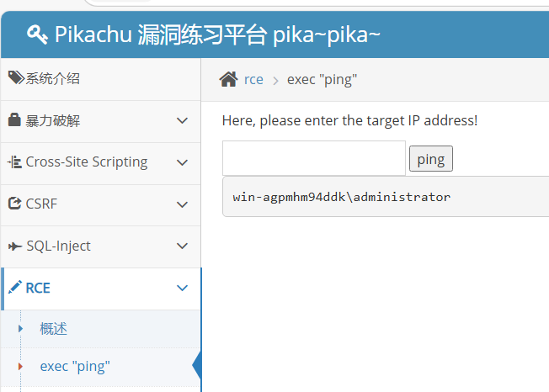Click the home icon in breadcrumb
Viewport: 549px width, 392px height.
228,79
